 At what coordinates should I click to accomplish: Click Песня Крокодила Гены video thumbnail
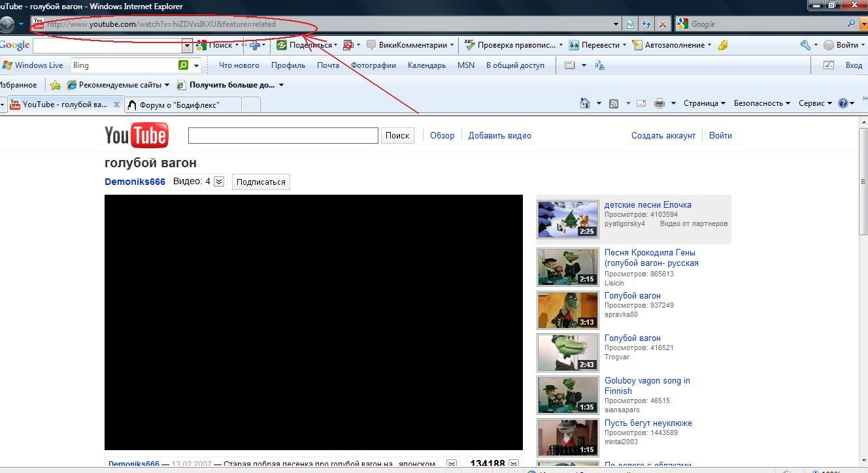pos(568,267)
